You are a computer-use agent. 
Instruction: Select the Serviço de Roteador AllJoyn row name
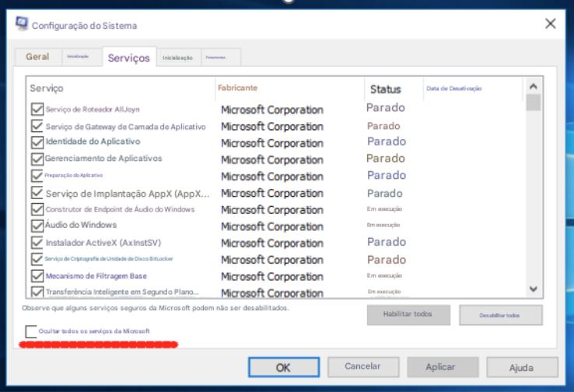[93, 109]
